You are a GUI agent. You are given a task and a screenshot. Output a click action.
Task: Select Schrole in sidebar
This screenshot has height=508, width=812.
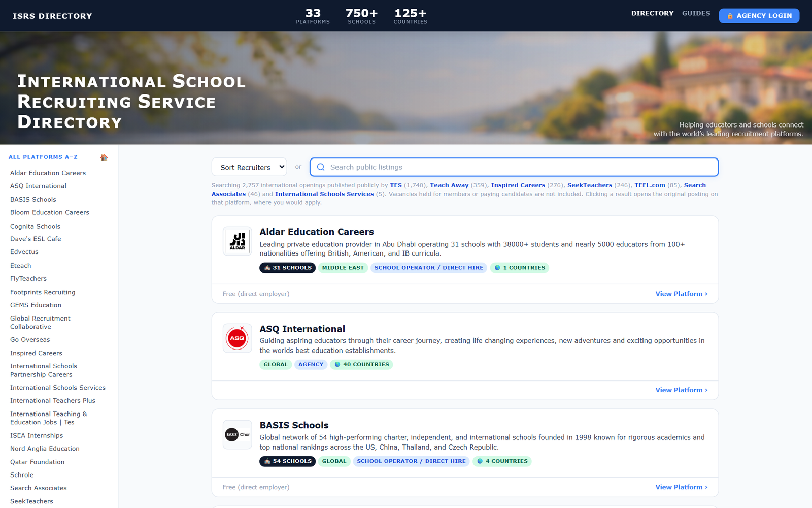click(x=22, y=475)
